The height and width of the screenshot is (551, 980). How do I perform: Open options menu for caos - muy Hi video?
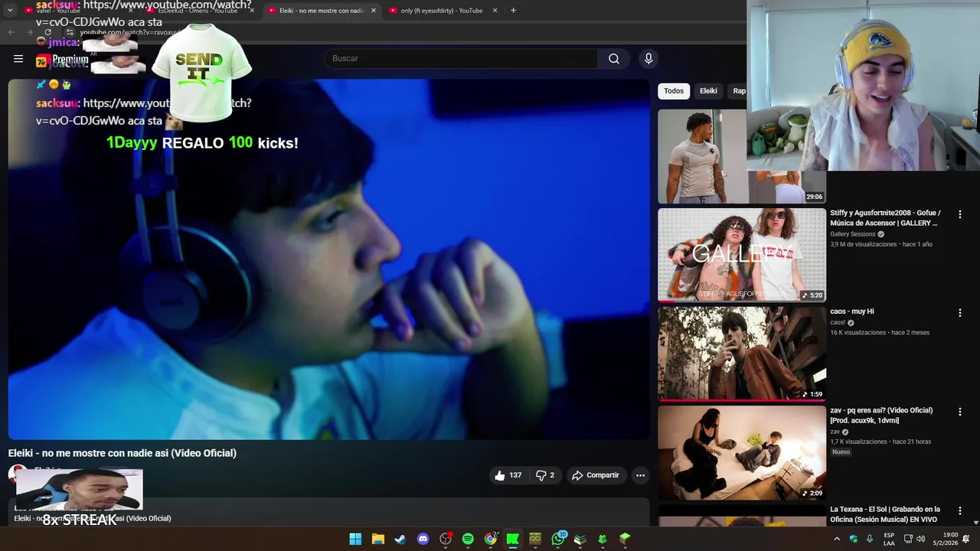[x=960, y=313]
